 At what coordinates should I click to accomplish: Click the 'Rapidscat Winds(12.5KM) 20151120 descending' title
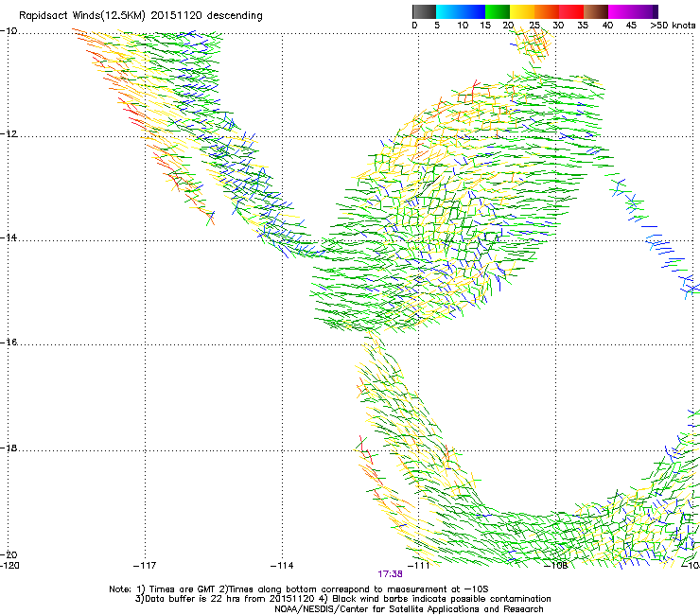click(141, 16)
